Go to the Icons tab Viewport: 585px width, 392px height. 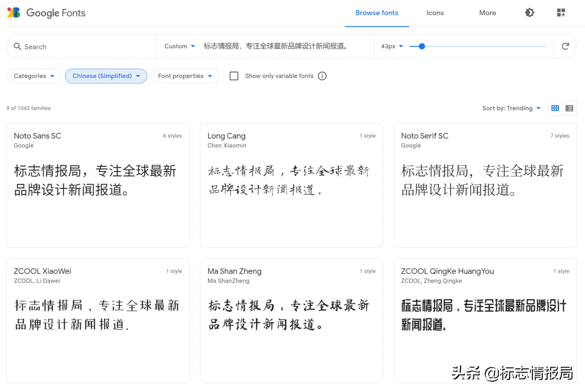435,13
